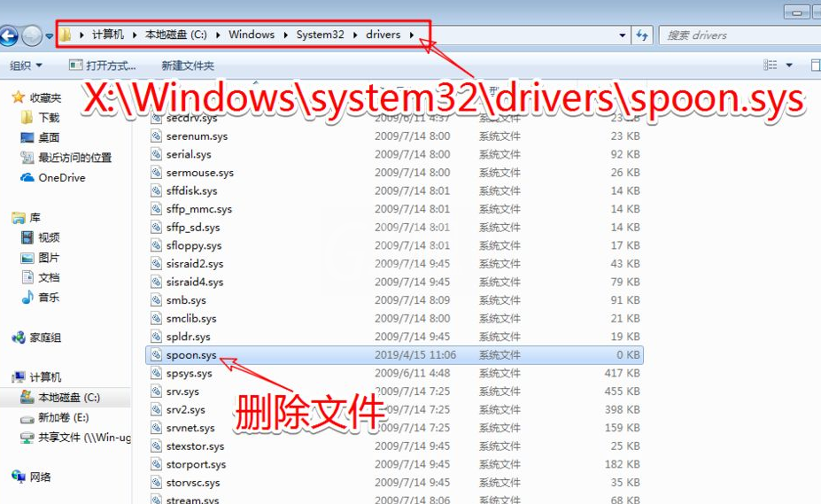
Task: Click the refresh button beside address bar
Action: click(642, 35)
